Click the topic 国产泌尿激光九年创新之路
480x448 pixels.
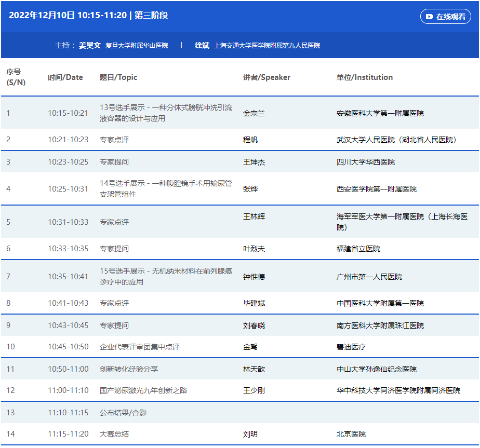(143, 390)
